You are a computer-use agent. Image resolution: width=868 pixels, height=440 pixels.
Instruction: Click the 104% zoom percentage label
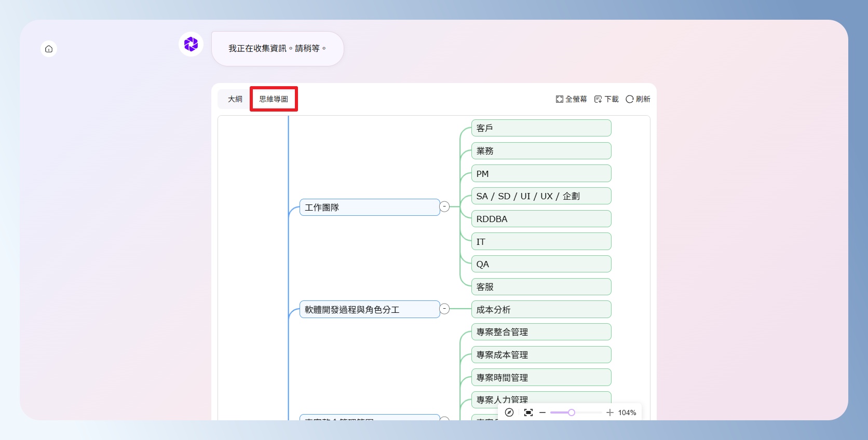pos(627,412)
